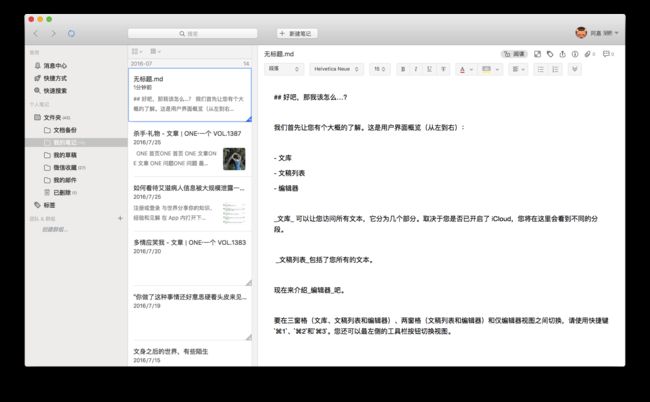
Task: Open note 杀手·礼物 ONE VOL.1387
Action: coord(190,150)
